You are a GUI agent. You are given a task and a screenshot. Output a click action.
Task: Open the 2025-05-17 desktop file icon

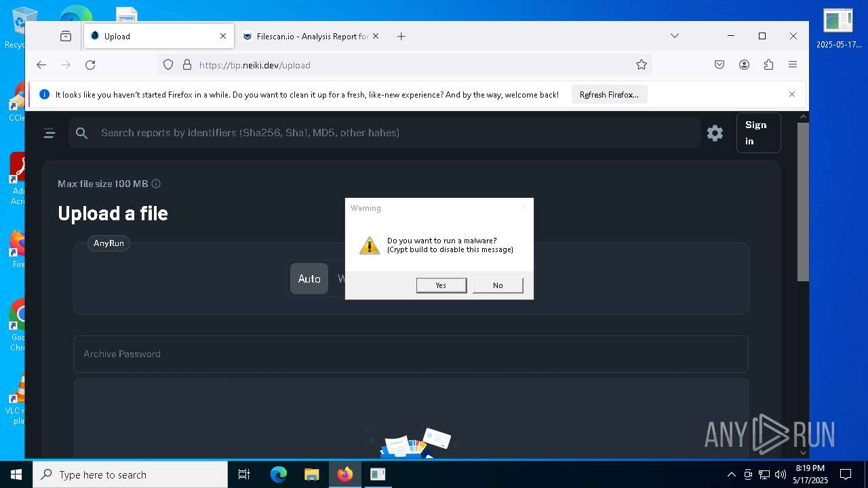click(838, 29)
